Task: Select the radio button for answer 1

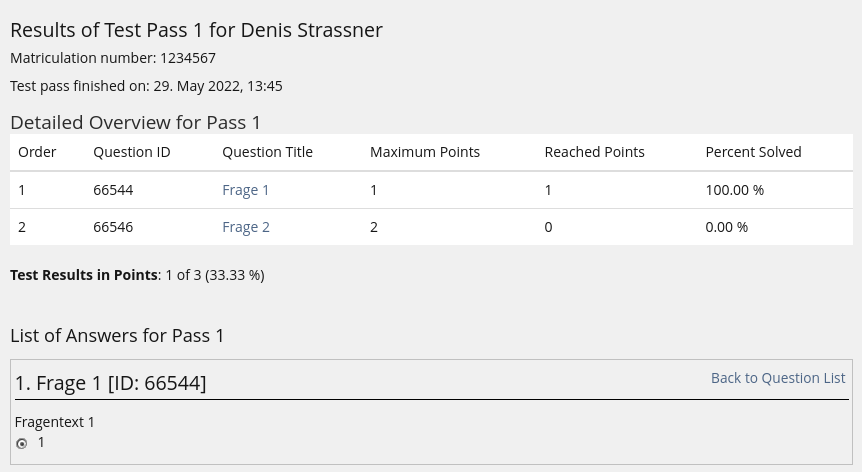Action: point(22,443)
